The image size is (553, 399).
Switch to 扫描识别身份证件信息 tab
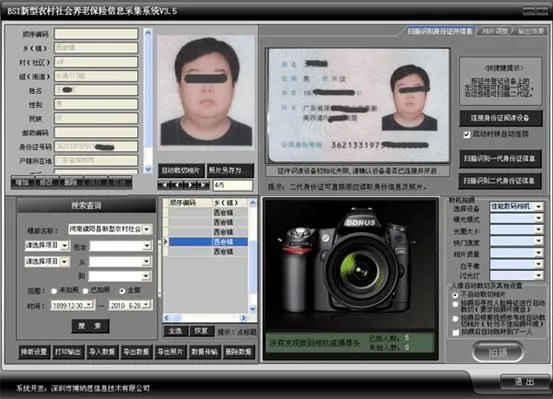pyautogui.click(x=440, y=31)
